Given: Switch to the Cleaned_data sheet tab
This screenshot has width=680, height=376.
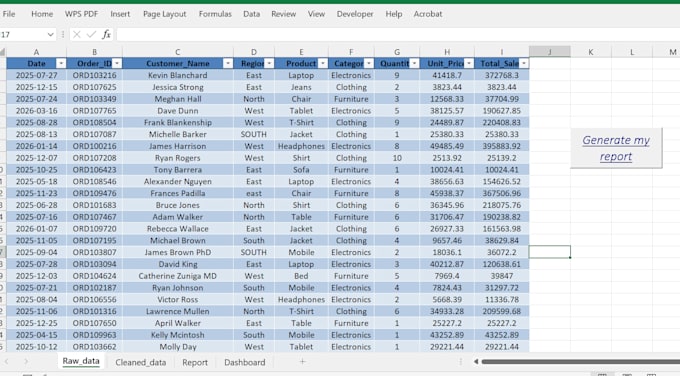Looking at the screenshot, I should [x=141, y=362].
